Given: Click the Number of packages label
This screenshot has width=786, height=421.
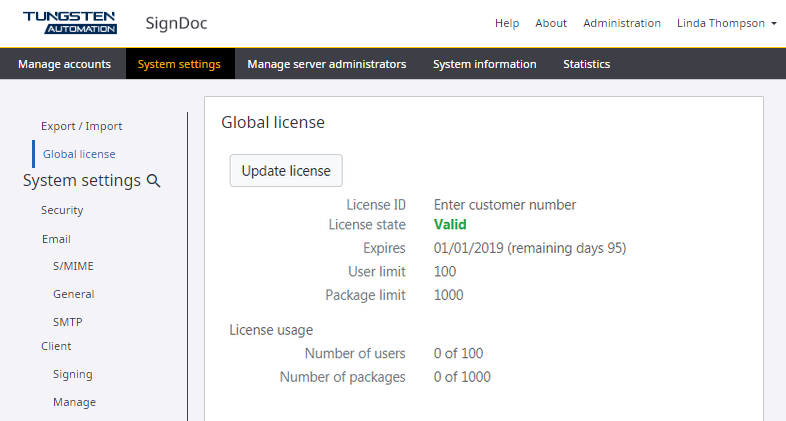Looking at the screenshot, I should 343,377.
